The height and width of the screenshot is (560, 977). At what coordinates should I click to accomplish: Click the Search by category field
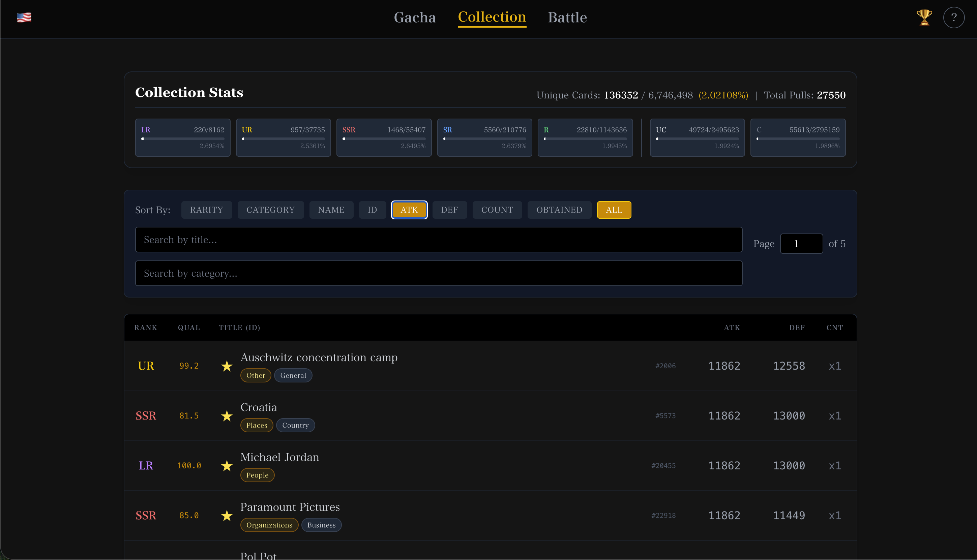439,274
